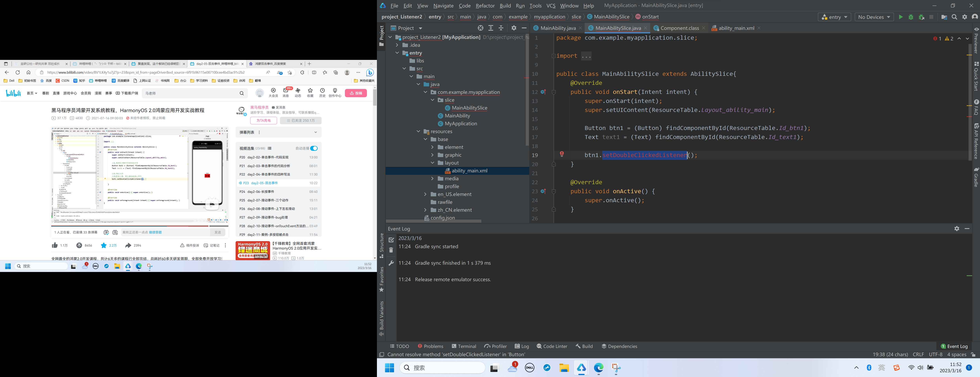Open the Terminal tool window tab
The image size is (980, 377).
[464, 346]
